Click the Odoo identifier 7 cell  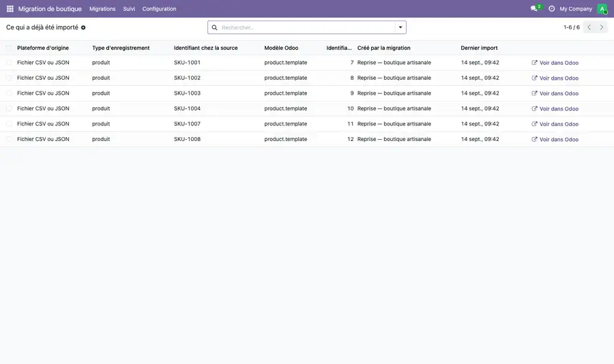tap(351, 63)
